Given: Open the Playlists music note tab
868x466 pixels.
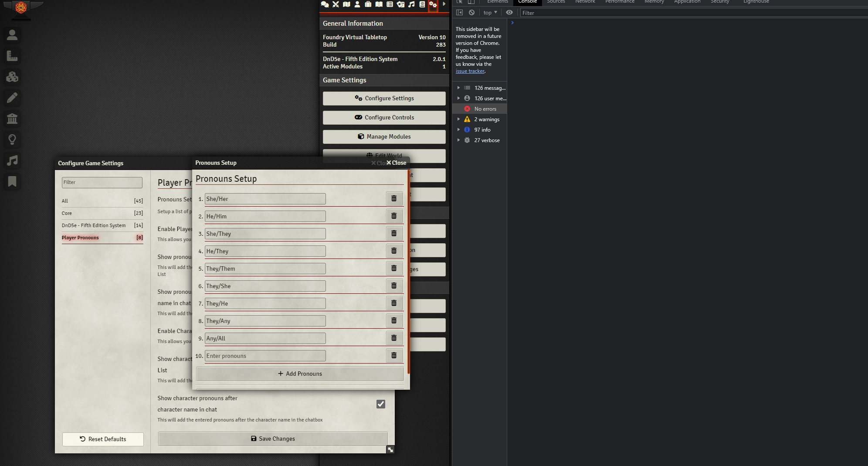Looking at the screenshot, I should point(411,4).
